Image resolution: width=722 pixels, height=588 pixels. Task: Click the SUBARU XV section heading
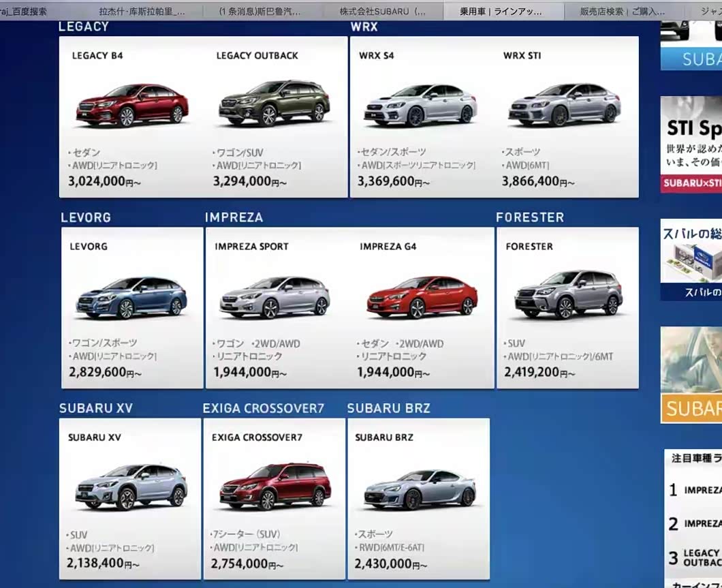tap(96, 408)
